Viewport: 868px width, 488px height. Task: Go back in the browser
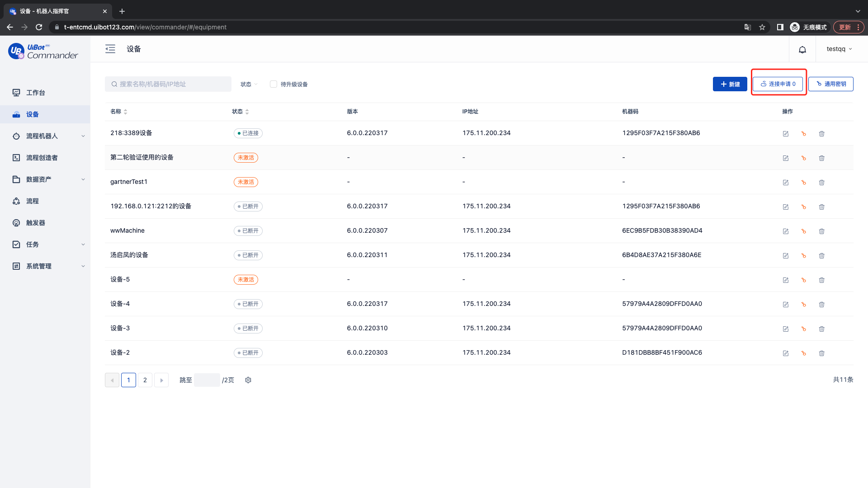[x=10, y=27]
